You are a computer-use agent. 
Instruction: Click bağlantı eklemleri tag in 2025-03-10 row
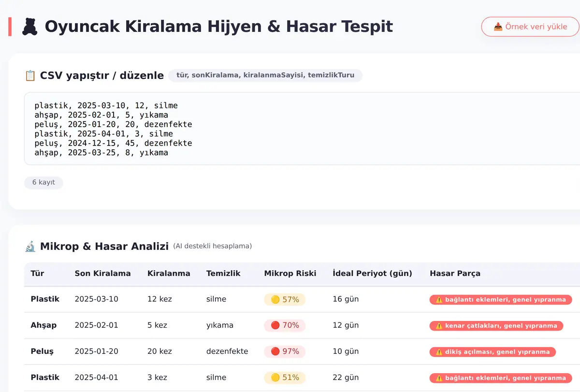coord(501,300)
